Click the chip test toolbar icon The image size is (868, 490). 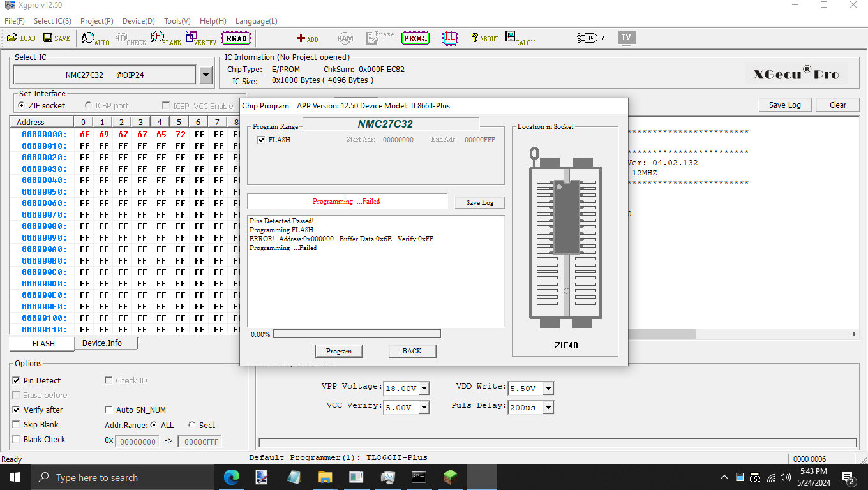pos(451,38)
